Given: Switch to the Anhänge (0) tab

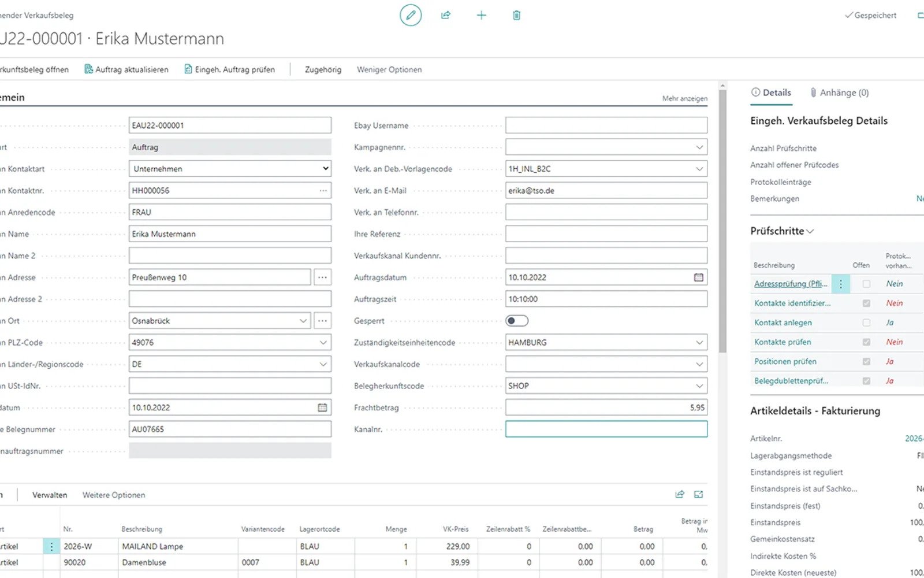Looking at the screenshot, I should [x=839, y=92].
